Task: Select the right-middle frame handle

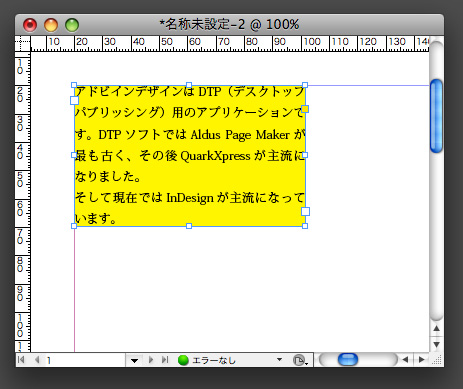Action: click(305, 155)
